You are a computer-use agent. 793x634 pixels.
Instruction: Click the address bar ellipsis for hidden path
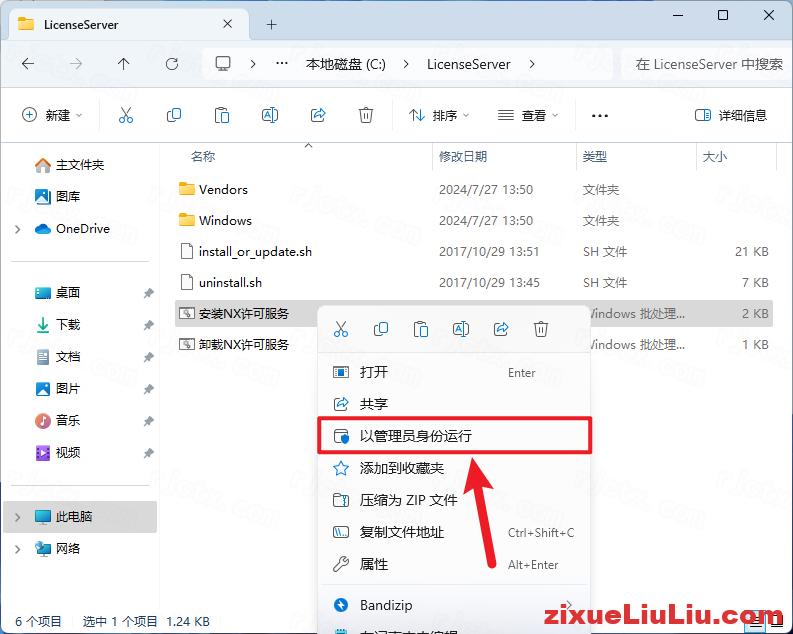click(282, 64)
